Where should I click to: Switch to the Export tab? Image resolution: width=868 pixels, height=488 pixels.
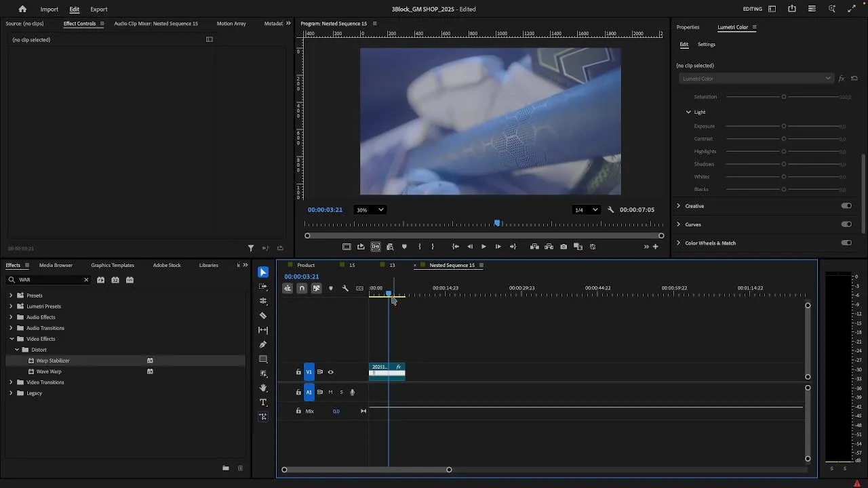pos(99,9)
